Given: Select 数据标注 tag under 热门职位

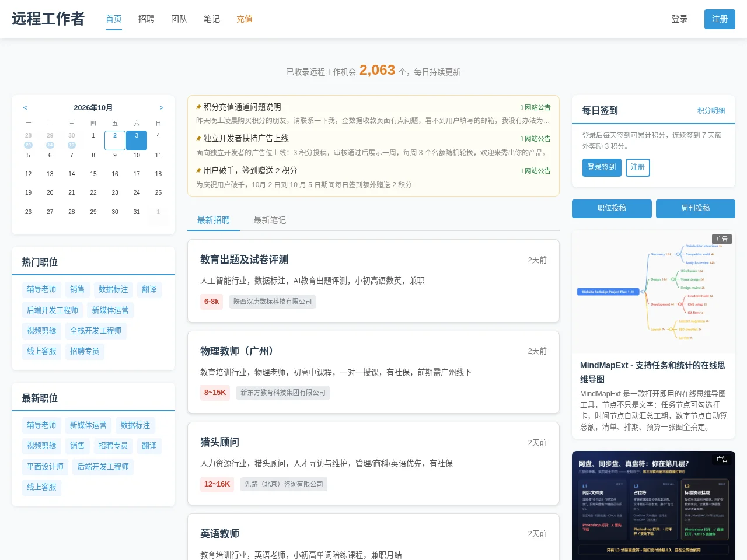Looking at the screenshot, I should pos(113,289).
